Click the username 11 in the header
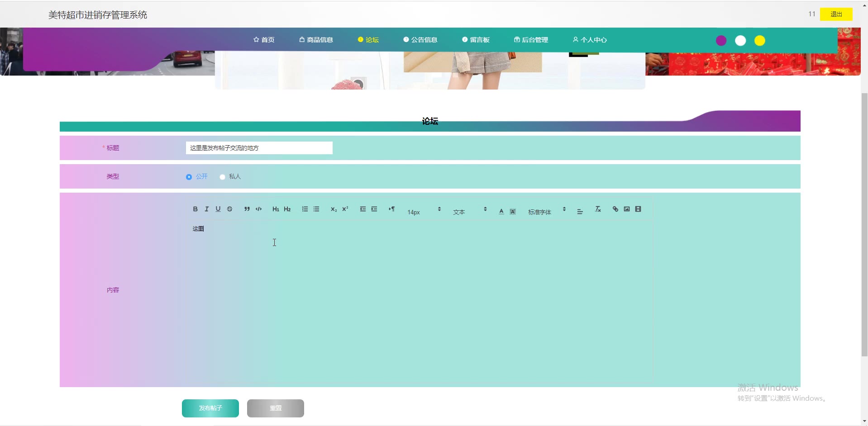This screenshot has width=868, height=426. point(812,14)
